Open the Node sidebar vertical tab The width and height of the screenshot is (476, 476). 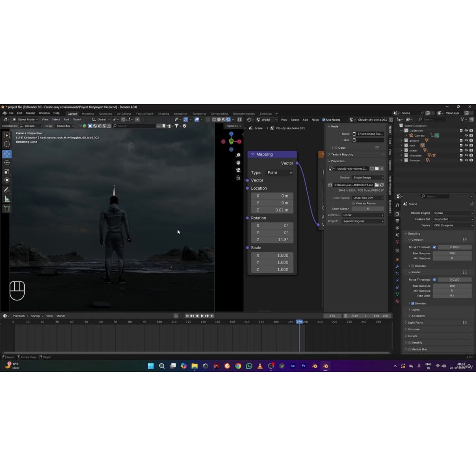pos(390,130)
